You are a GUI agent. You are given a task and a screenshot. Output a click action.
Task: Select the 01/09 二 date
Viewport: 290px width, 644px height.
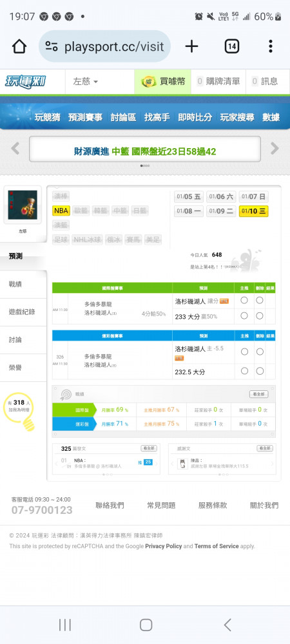221,211
